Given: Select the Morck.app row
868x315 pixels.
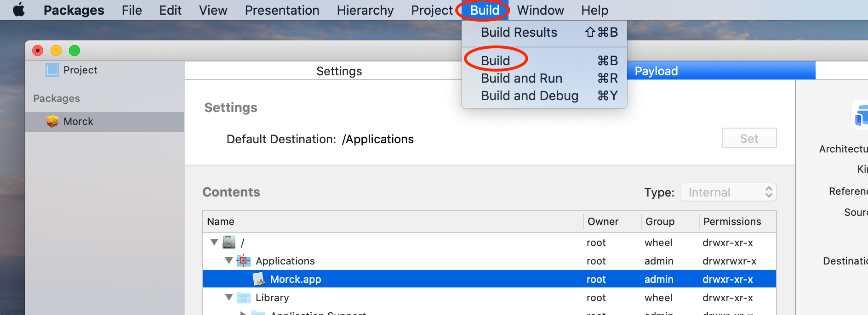Looking at the screenshot, I should click(x=414, y=279).
